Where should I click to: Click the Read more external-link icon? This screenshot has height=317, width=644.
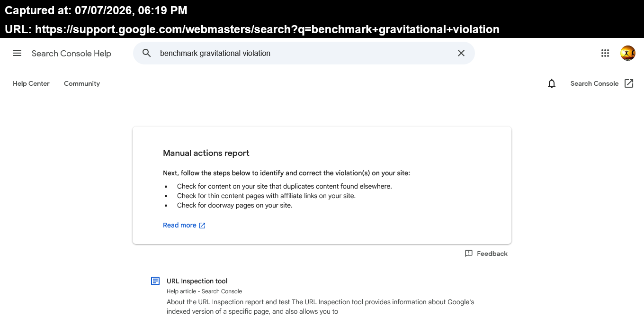pyautogui.click(x=202, y=226)
